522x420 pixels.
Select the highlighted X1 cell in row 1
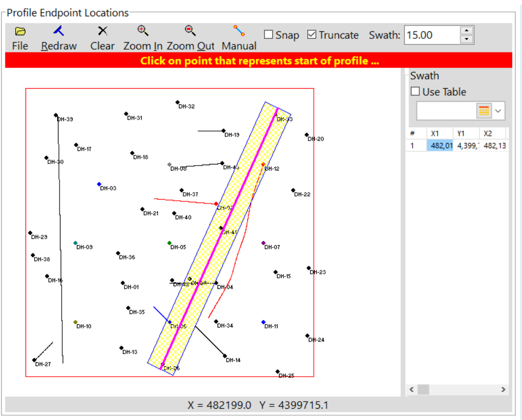(x=440, y=145)
